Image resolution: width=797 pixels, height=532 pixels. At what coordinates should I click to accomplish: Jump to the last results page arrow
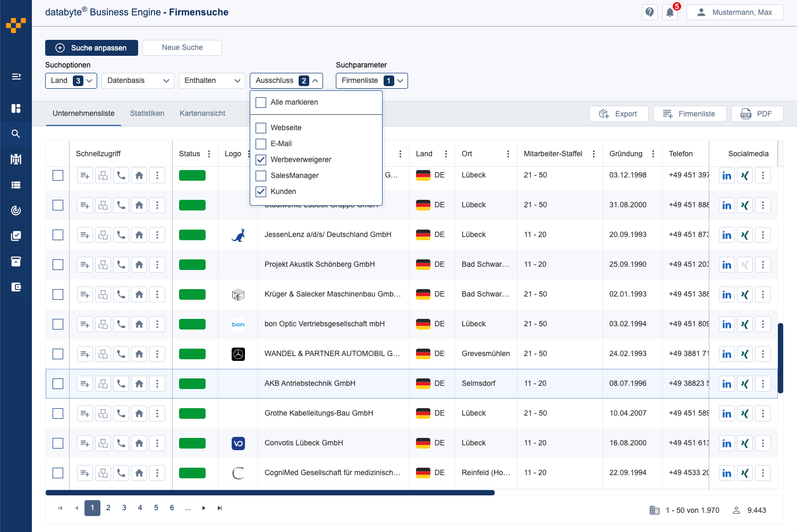pyautogui.click(x=220, y=508)
